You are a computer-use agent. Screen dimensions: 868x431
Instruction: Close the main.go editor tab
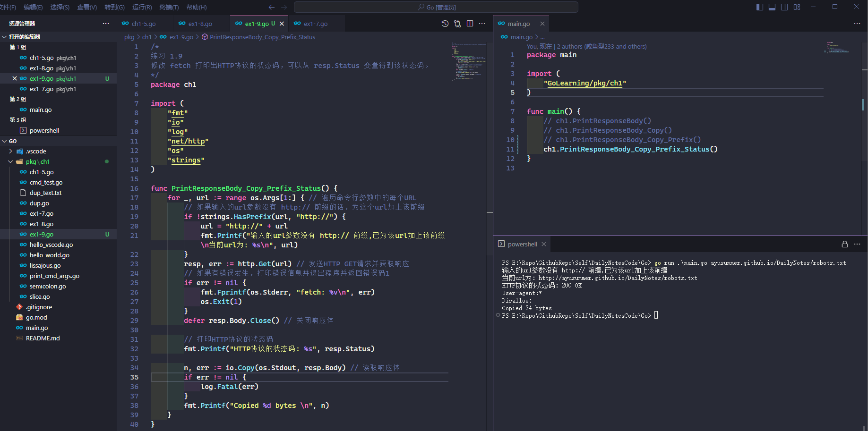point(542,24)
